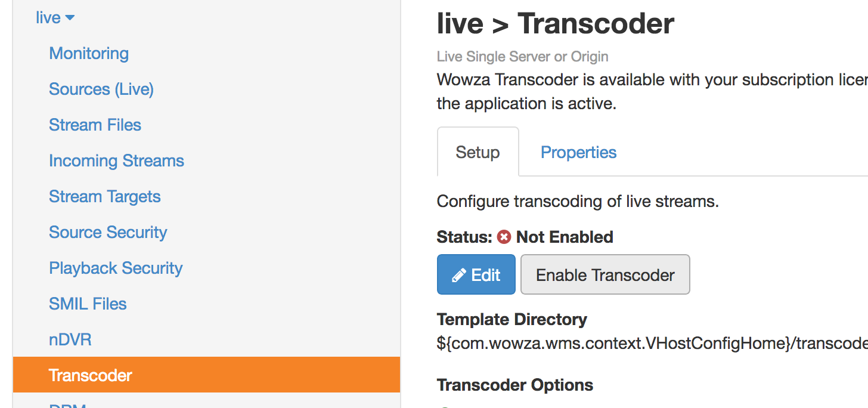Switch to the Setup tab
868x408 pixels.
click(x=478, y=153)
